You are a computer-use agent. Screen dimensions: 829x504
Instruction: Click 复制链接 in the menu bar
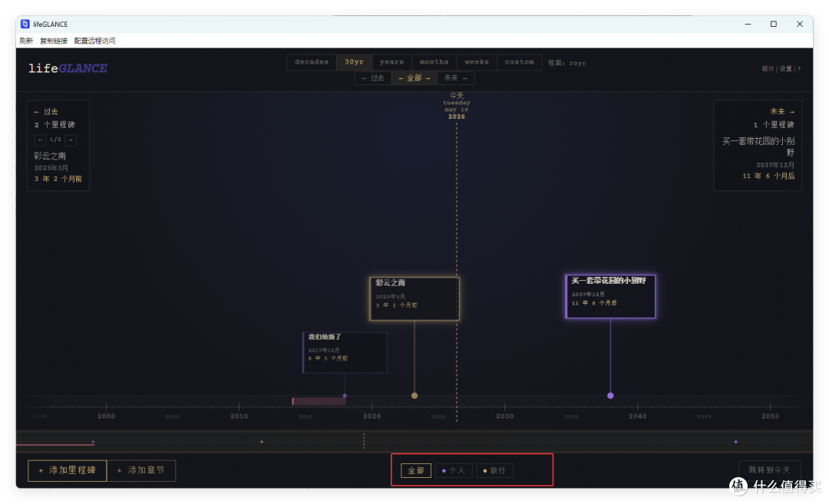54,41
